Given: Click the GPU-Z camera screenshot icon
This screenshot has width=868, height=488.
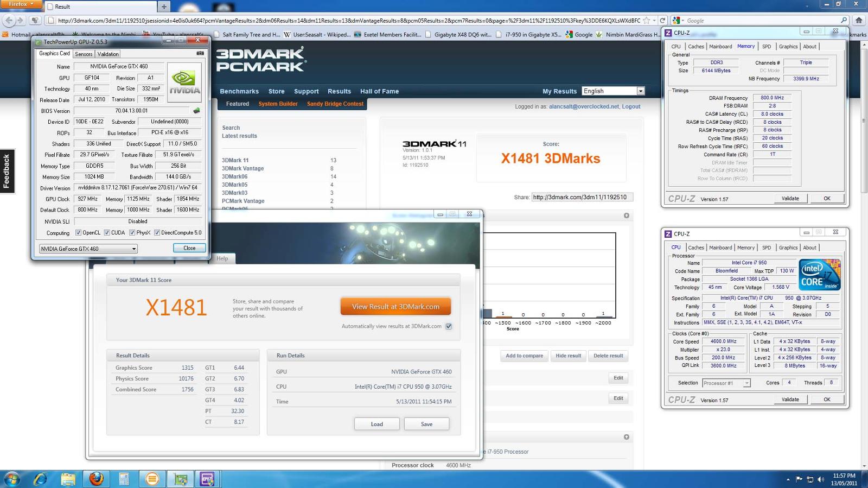Looking at the screenshot, I should coord(200,53).
